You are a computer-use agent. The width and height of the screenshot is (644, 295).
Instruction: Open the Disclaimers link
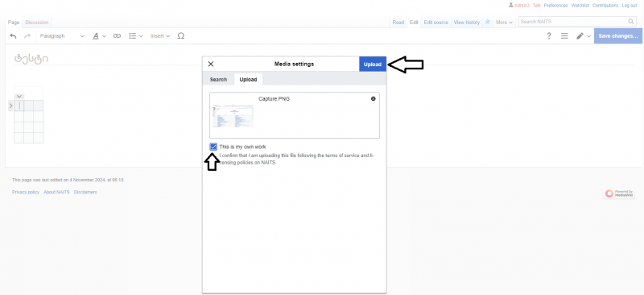tap(85, 192)
